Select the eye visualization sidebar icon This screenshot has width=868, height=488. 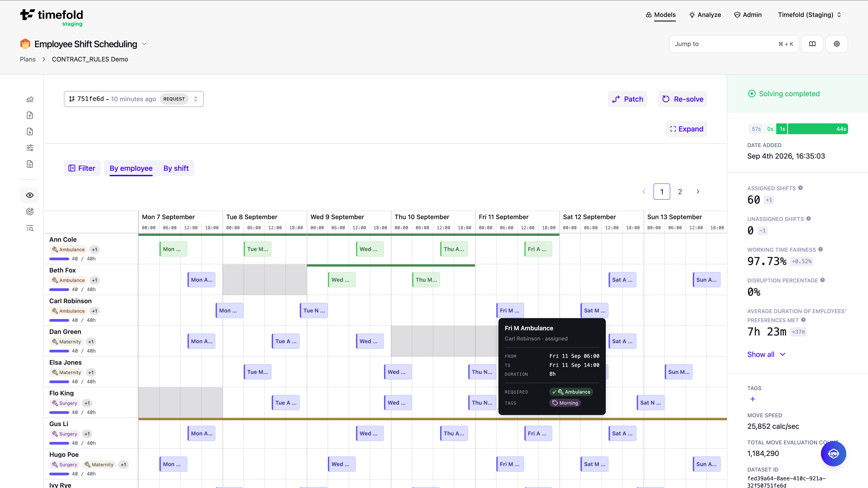30,195
